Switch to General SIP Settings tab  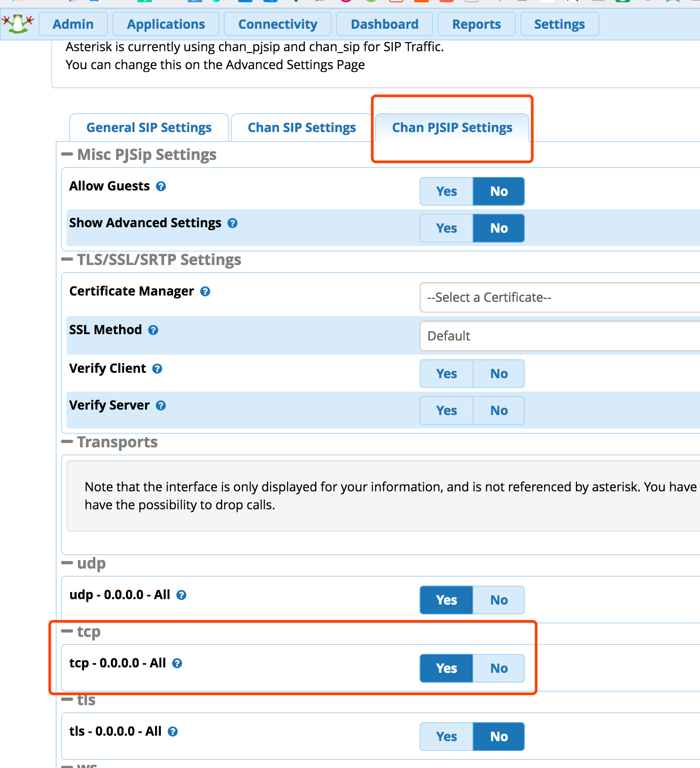[149, 128]
